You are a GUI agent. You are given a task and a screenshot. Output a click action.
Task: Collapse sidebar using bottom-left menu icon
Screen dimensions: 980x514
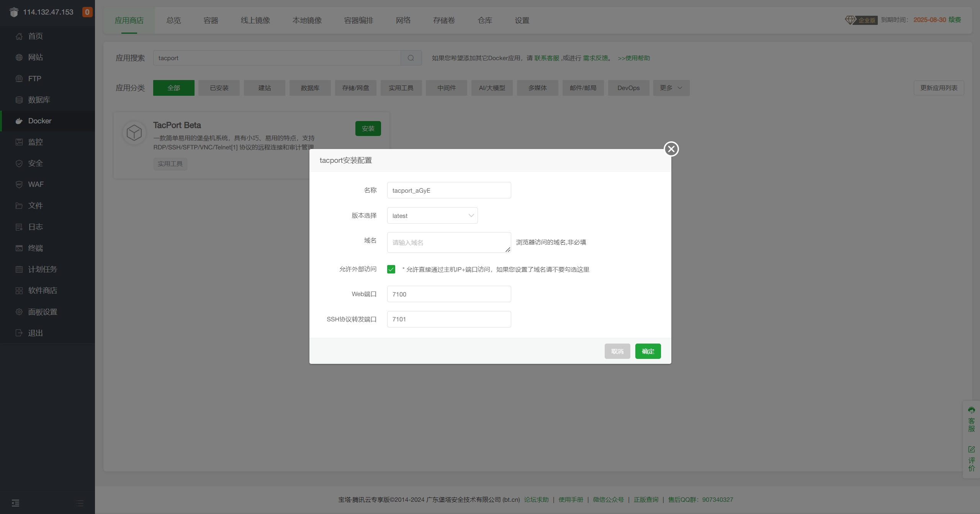(x=15, y=503)
